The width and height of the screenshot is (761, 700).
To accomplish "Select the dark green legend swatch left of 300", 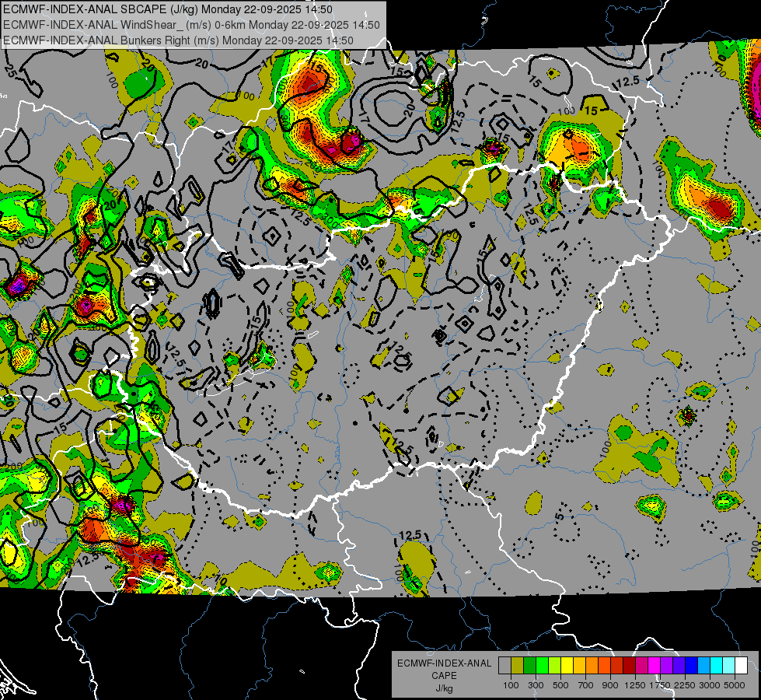I will click(529, 665).
